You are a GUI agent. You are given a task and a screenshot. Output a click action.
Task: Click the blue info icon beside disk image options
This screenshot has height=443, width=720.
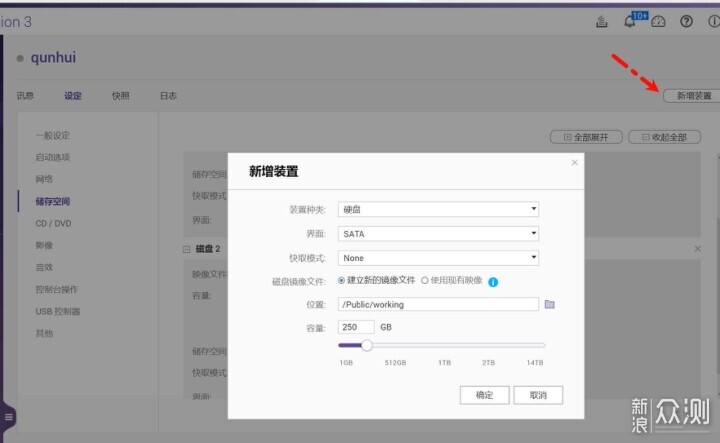click(493, 282)
